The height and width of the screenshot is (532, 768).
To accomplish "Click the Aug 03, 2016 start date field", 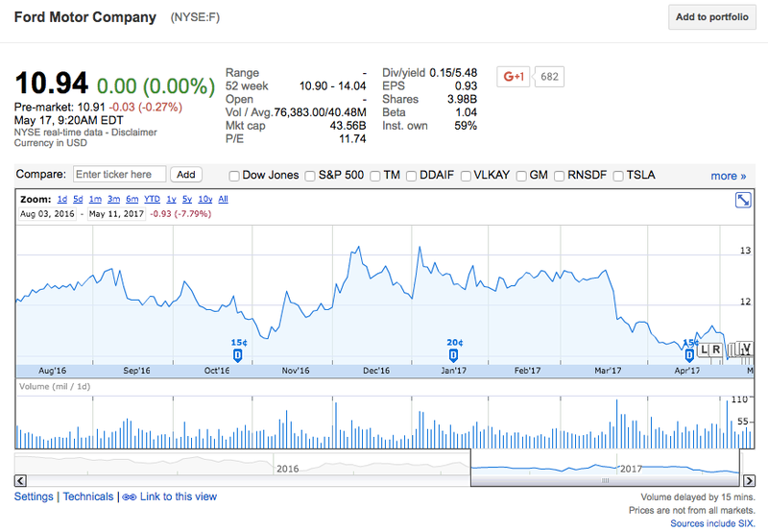I will click(47, 214).
